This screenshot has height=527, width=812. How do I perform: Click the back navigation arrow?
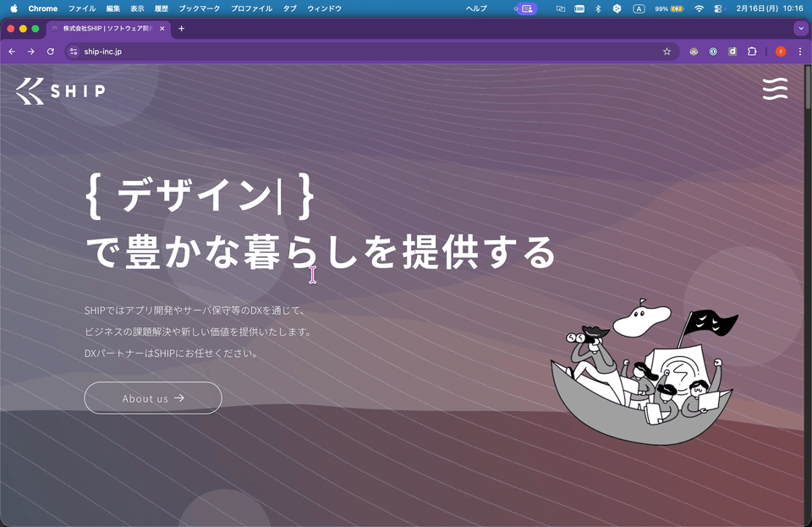pyautogui.click(x=11, y=51)
